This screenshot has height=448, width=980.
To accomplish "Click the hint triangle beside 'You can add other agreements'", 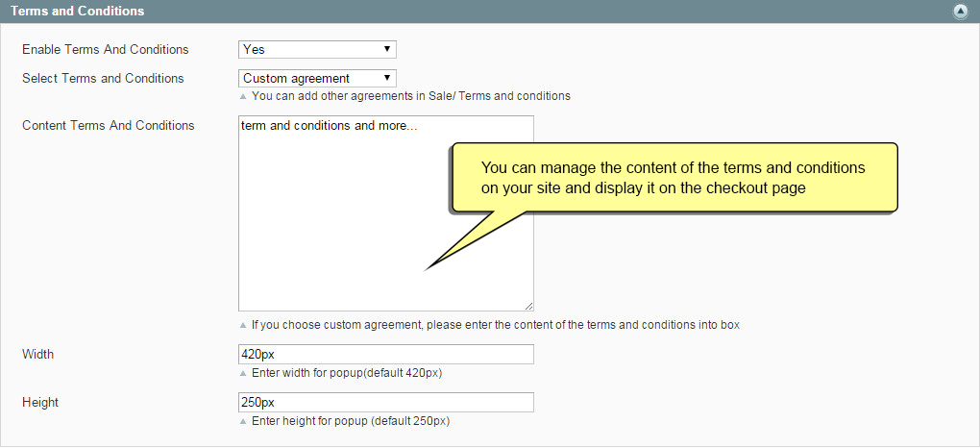I will point(243,96).
